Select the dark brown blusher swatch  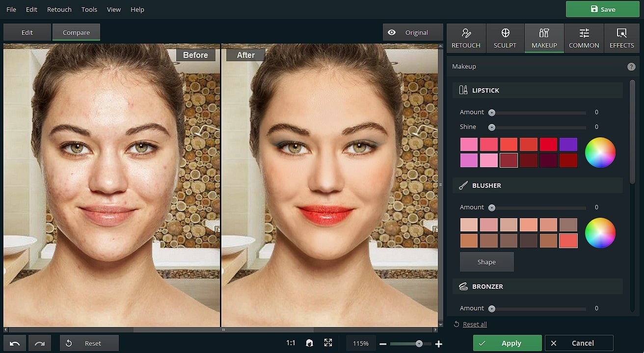coord(529,241)
